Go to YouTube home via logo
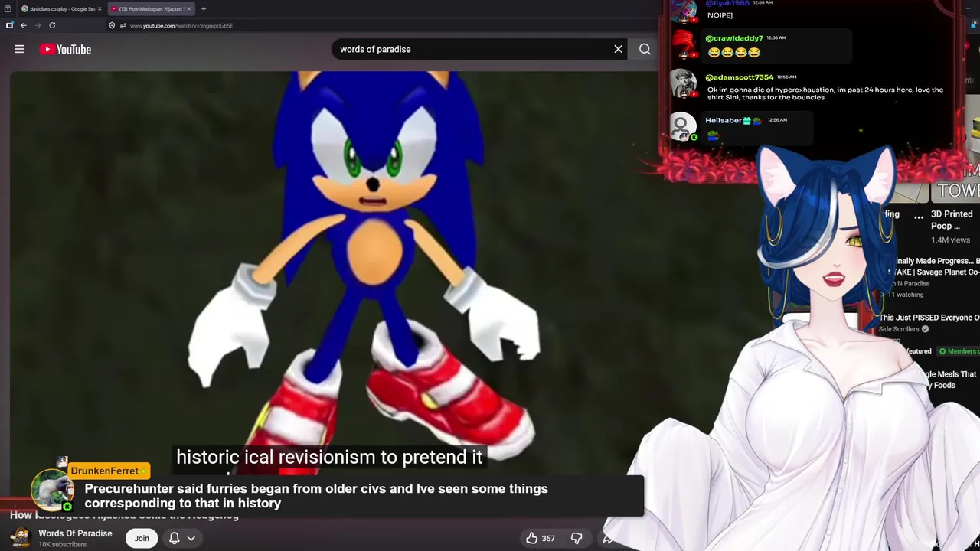 click(x=65, y=49)
